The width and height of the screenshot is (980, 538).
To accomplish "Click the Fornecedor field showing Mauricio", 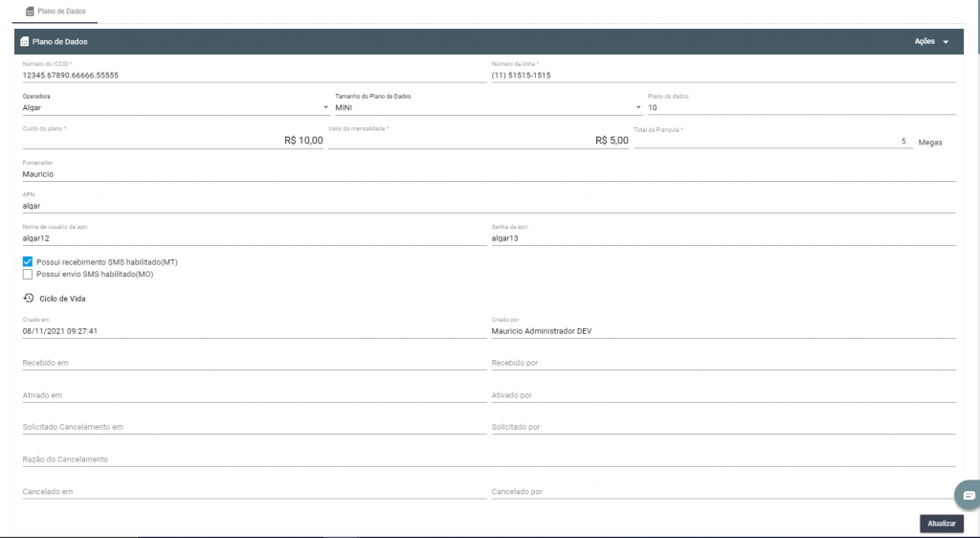I will 489,174.
